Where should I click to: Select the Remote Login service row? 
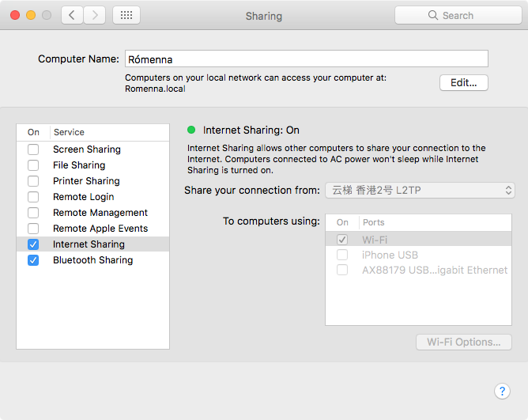point(93,197)
